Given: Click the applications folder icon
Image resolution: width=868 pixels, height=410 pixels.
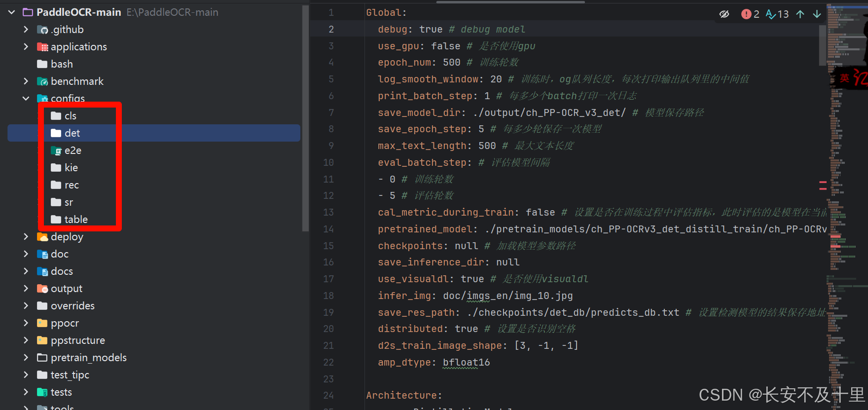Looking at the screenshot, I should pyautogui.click(x=42, y=47).
